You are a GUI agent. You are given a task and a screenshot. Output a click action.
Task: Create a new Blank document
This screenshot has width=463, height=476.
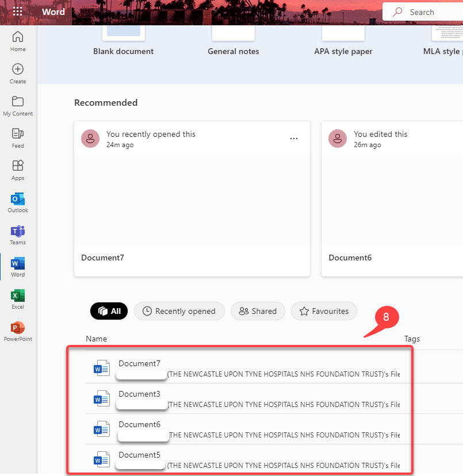pos(123,41)
